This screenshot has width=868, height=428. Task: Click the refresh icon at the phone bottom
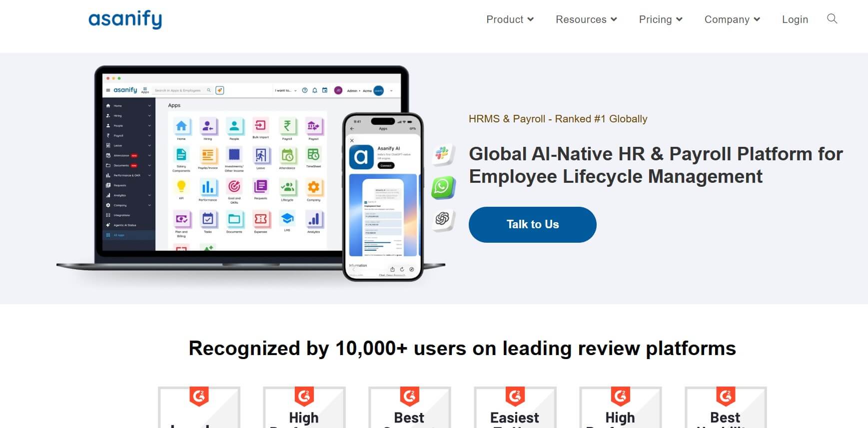(402, 269)
